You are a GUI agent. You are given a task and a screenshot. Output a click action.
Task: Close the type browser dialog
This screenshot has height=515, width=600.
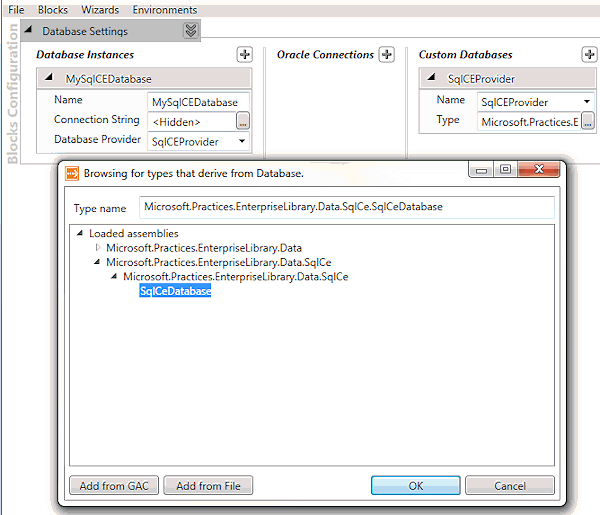(x=539, y=169)
